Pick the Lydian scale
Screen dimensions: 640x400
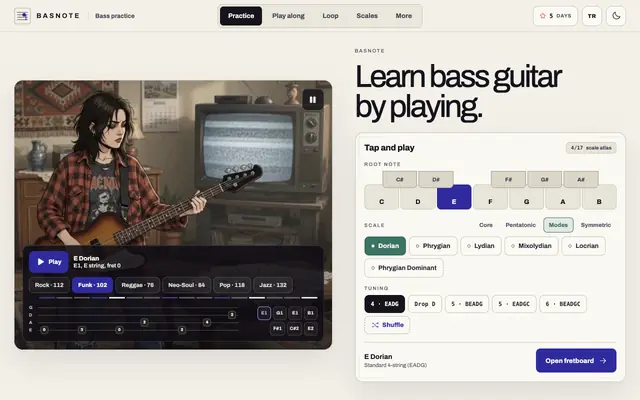[481, 246]
